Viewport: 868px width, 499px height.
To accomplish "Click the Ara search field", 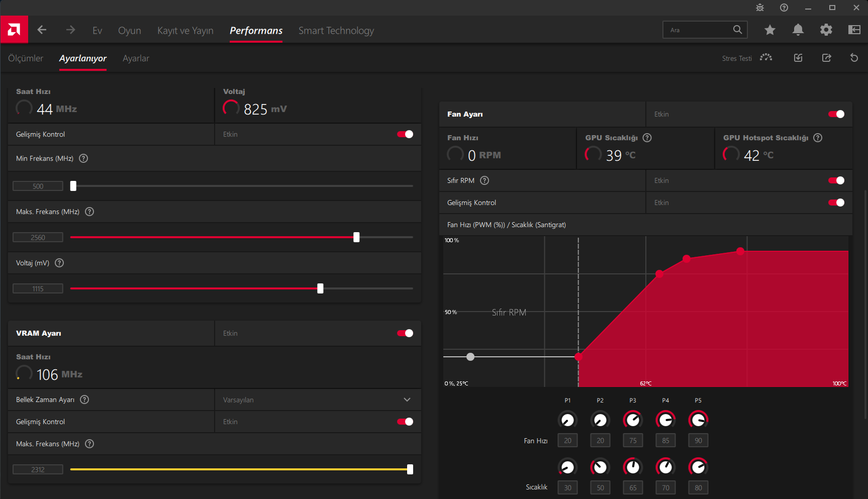I will click(x=705, y=30).
